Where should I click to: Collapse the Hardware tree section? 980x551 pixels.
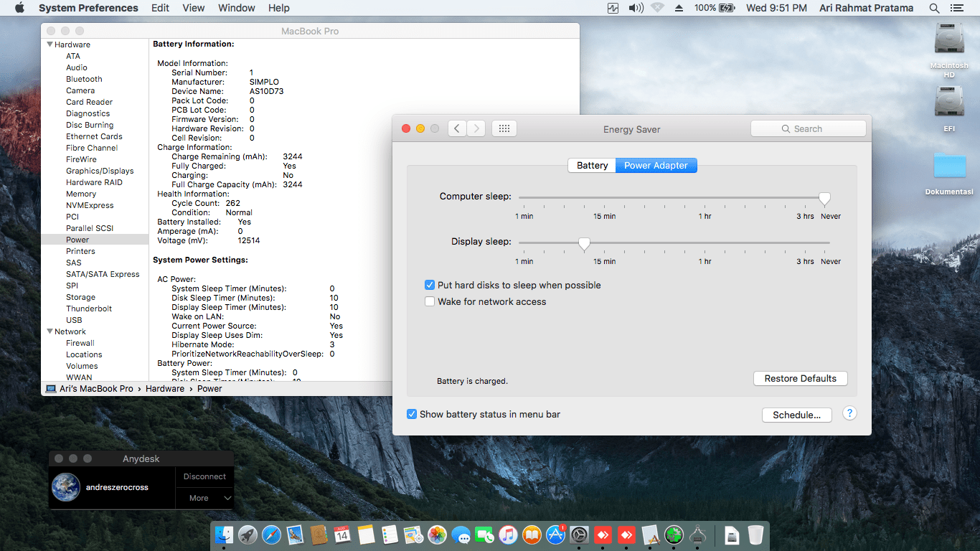tap(50, 44)
